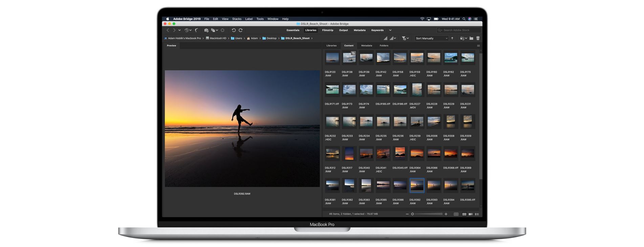Viewport: 644px width, 247px height.
Task: Rotate image 90° clockwise
Action: (241, 30)
